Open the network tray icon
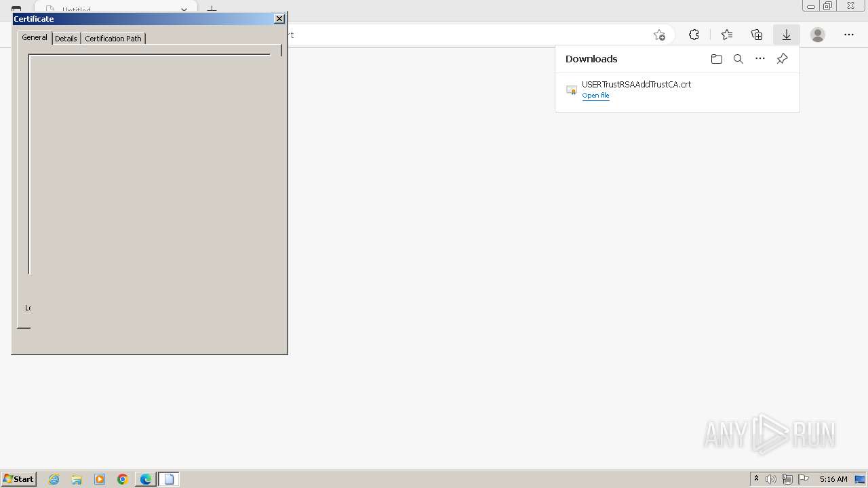This screenshot has height=488, width=868. coord(787,479)
